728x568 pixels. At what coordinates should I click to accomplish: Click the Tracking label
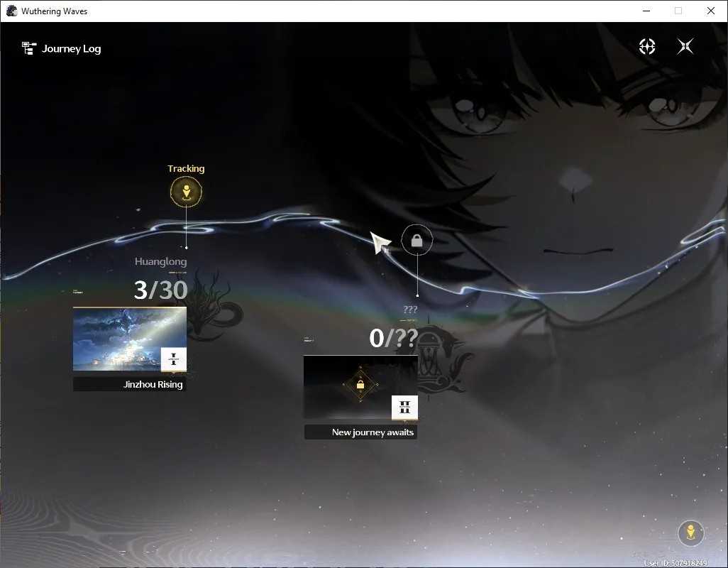(186, 168)
